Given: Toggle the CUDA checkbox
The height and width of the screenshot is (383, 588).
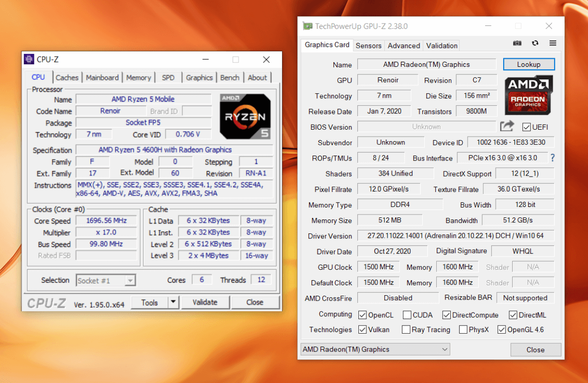Looking at the screenshot, I should point(407,315).
